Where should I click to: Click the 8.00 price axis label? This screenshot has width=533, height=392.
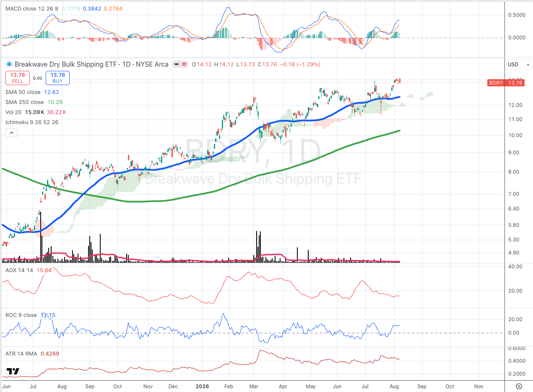[x=515, y=172]
